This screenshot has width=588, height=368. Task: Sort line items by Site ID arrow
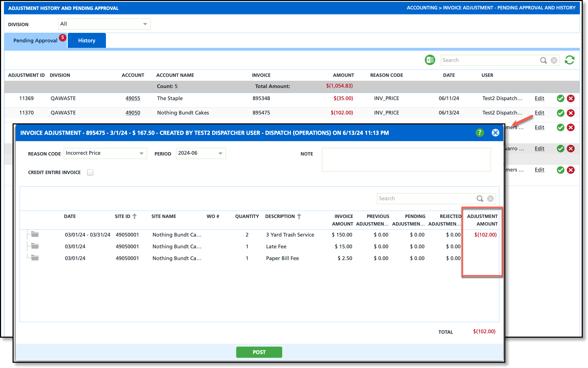(135, 216)
